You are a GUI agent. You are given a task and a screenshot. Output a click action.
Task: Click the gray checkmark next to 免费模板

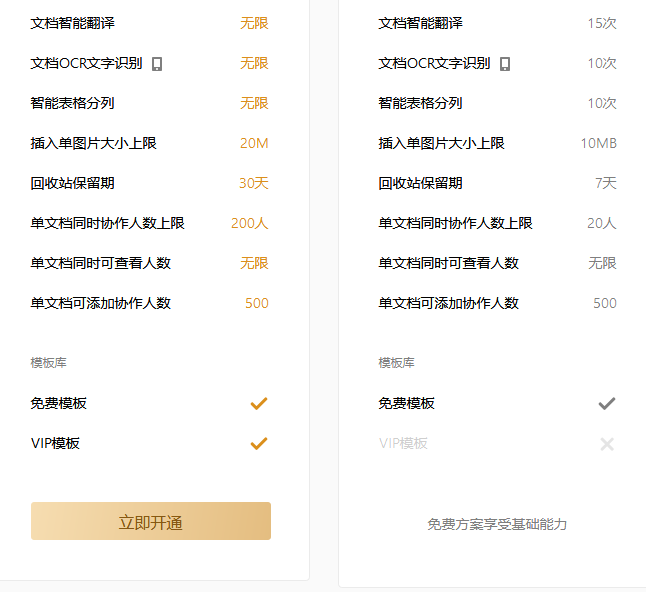606,403
